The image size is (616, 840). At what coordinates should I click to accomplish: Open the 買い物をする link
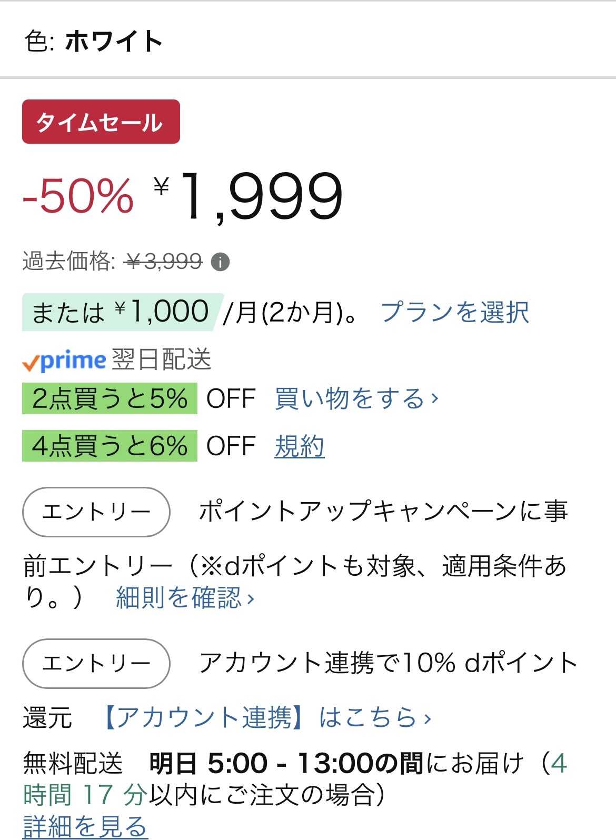(x=356, y=398)
